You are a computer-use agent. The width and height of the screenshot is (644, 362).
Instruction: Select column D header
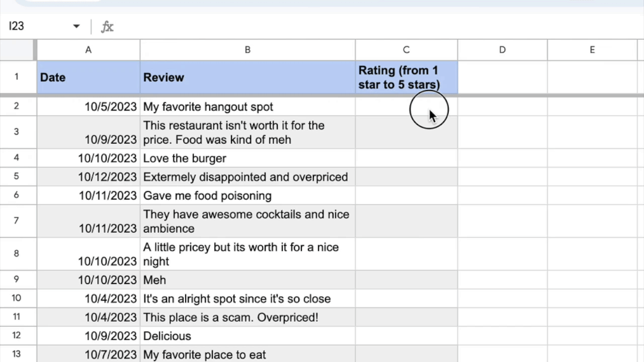click(502, 50)
